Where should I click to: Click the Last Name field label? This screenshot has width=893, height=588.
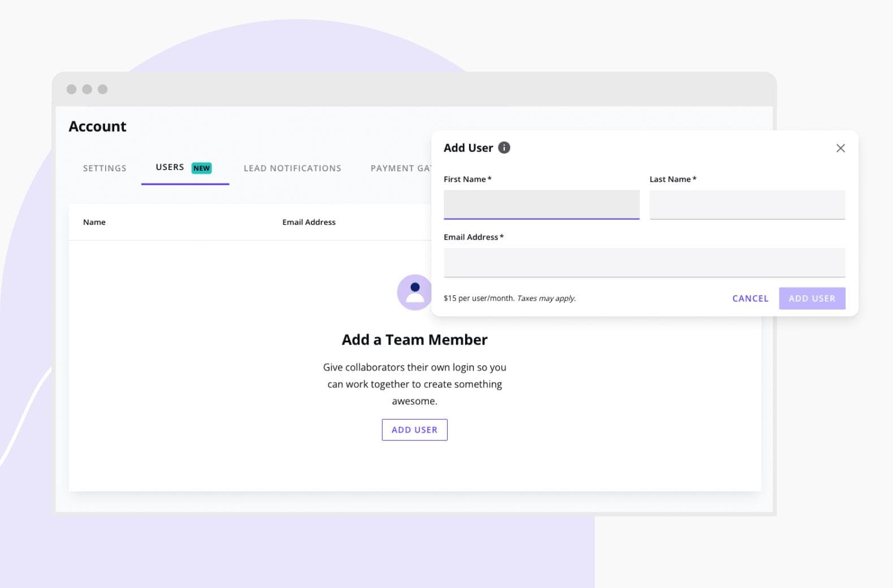click(x=673, y=179)
